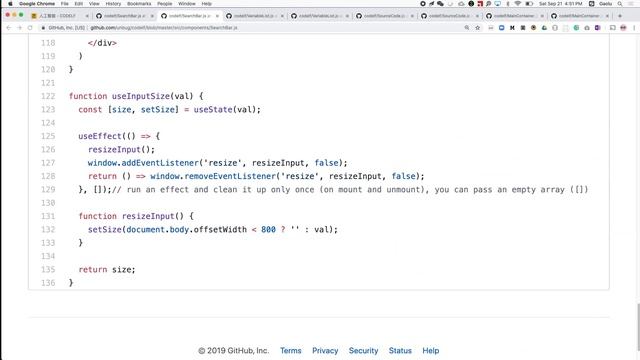Open Chrome's three-dot menu
This screenshot has height=360, width=640.
[634, 28]
